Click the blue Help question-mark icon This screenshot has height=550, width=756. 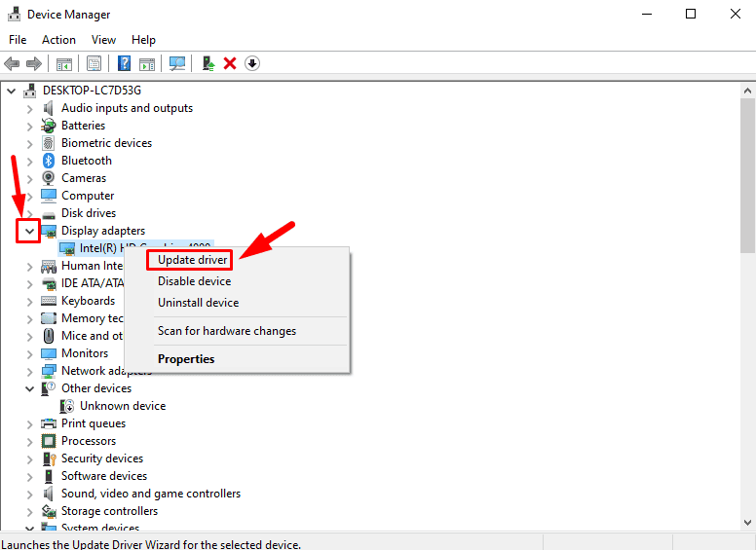point(124,63)
